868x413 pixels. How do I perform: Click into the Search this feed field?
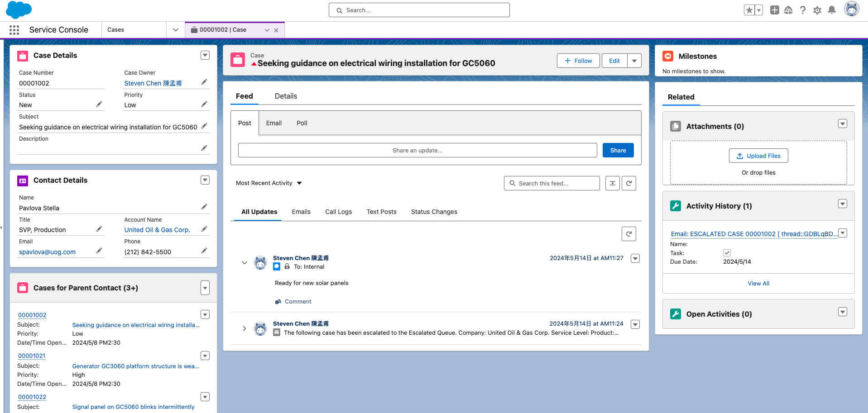(551, 183)
